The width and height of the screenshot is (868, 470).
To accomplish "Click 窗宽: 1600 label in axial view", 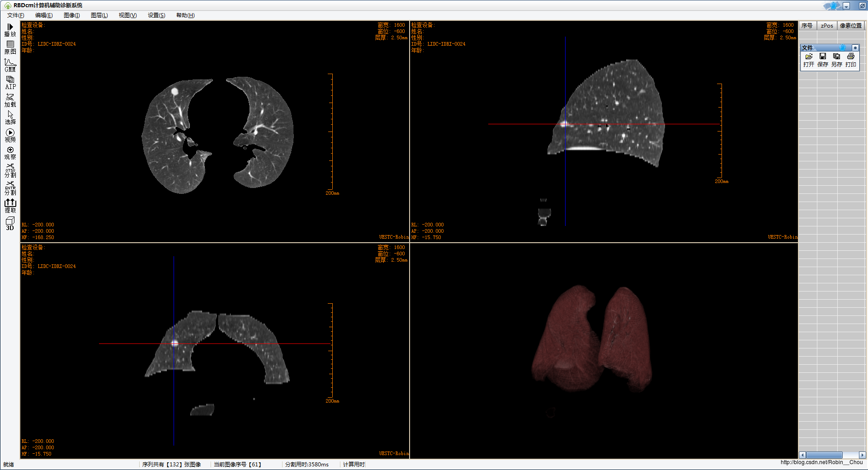I will (x=392, y=25).
